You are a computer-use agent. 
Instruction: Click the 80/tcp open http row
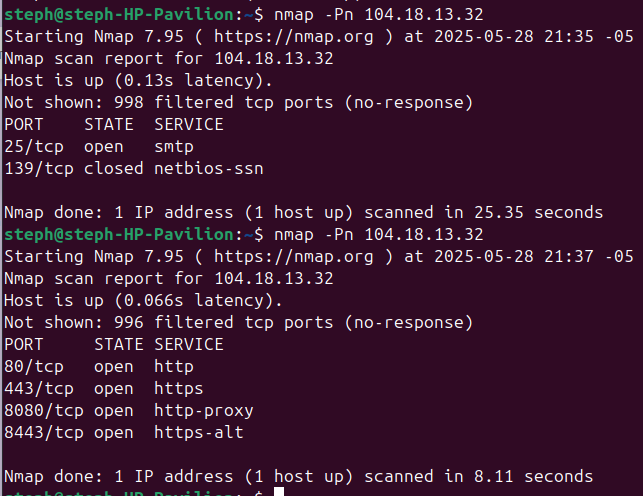pos(99,367)
